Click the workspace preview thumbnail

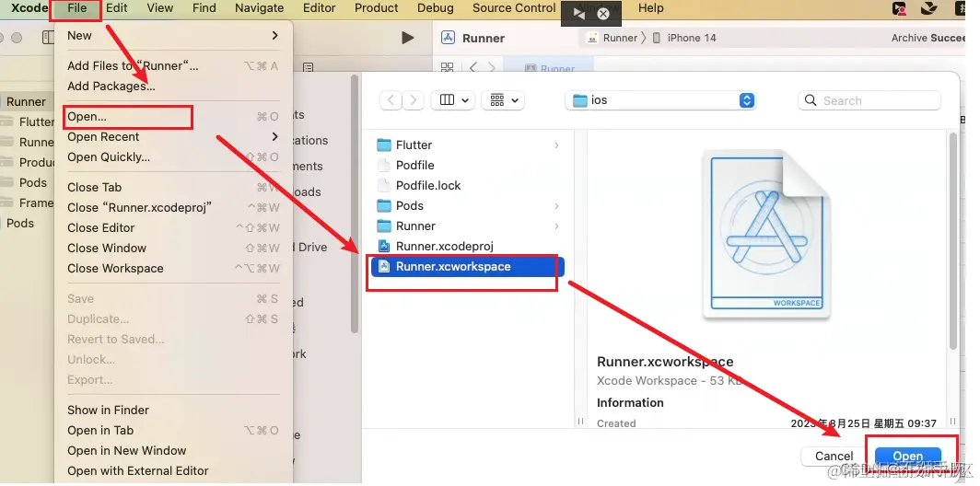coord(767,234)
